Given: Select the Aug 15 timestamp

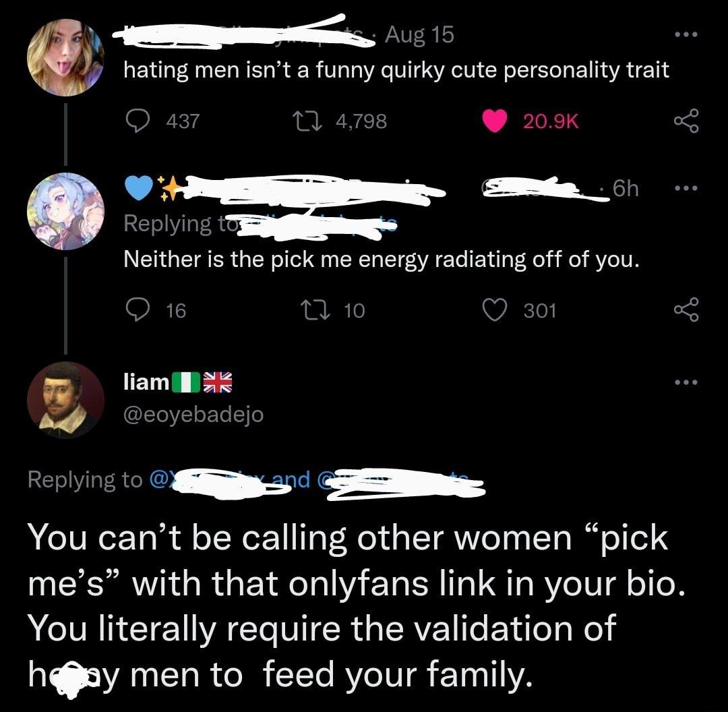Looking at the screenshot, I should (x=420, y=34).
